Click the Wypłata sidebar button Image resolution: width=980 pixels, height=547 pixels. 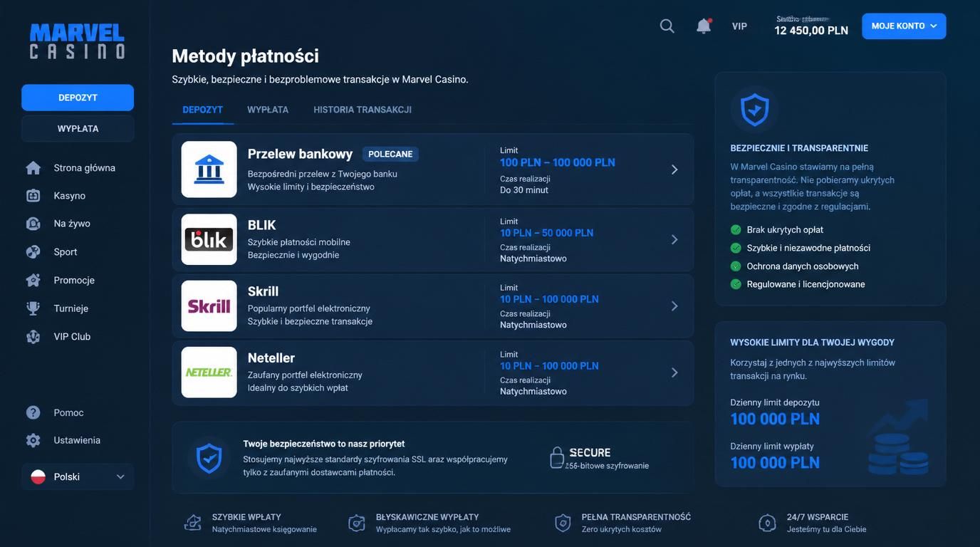click(78, 129)
